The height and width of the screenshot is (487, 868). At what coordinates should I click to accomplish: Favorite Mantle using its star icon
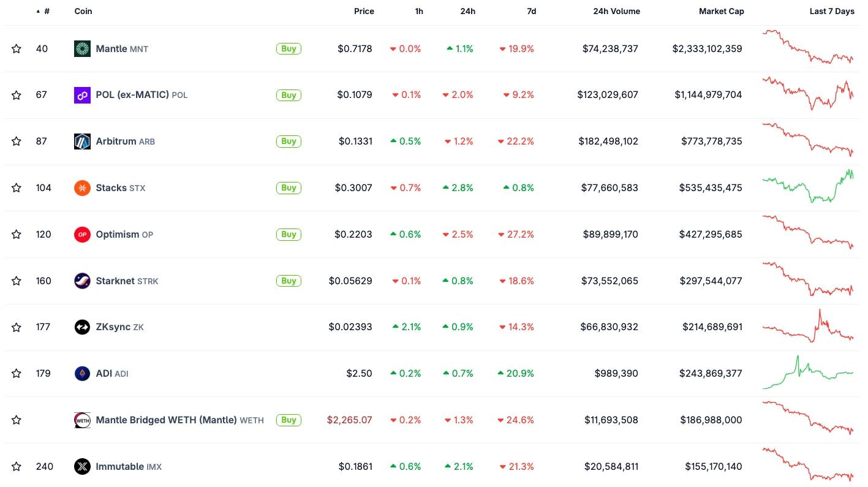(16, 48)
